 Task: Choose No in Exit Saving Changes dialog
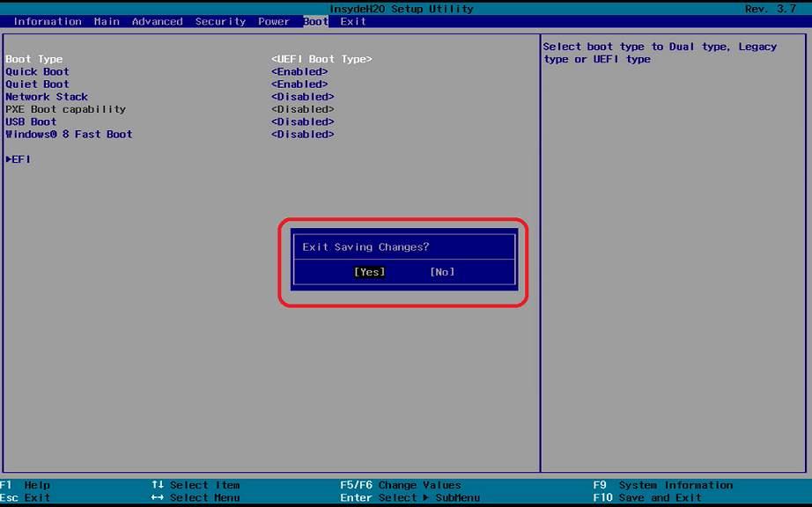coord(442,272)
